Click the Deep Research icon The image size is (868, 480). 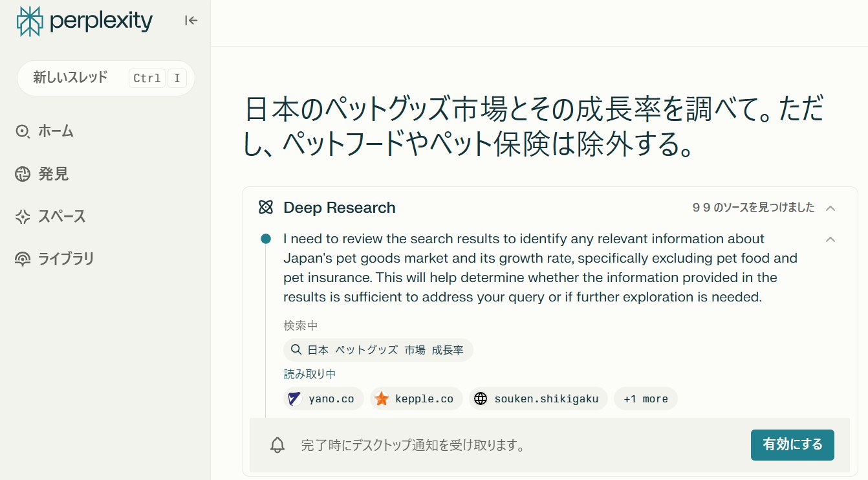click(x=265, y=208)
